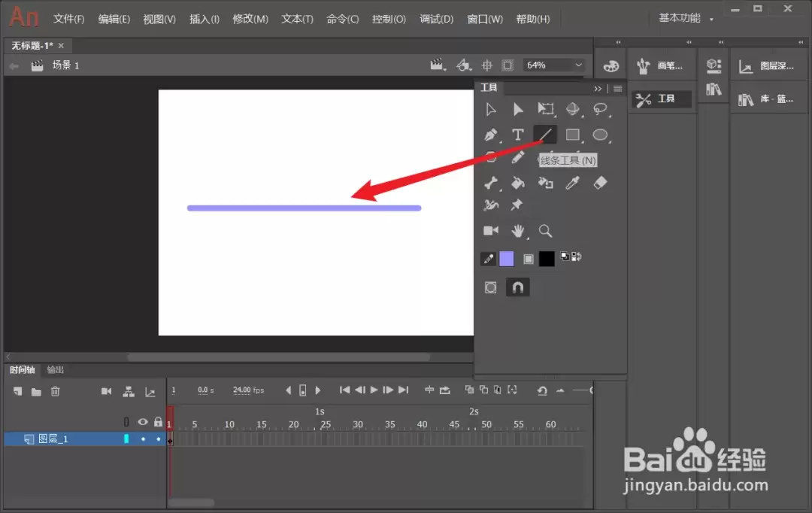Open the 基本功能 workspace dropdown

click(x=686, y=18)
